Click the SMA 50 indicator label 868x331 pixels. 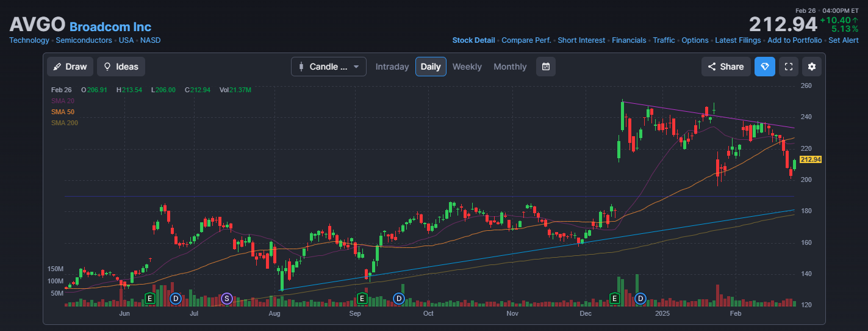62,112
